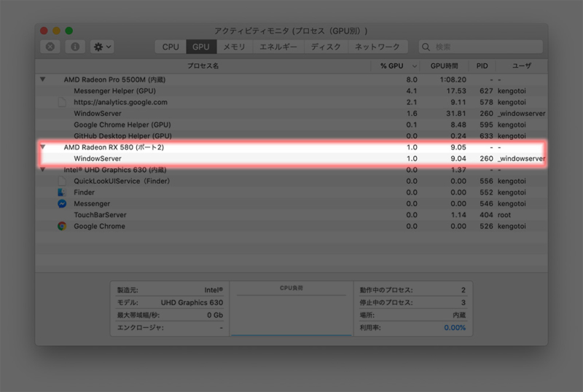Click document icon beside analytics.google.com
This screenshot has height=392, width=583.
click(x=62, y=102)
